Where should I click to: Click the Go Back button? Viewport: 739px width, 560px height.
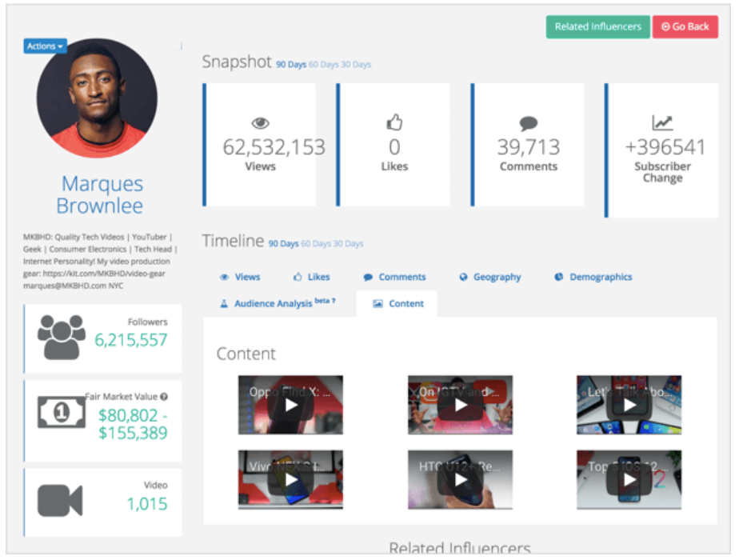pos(685,27)
